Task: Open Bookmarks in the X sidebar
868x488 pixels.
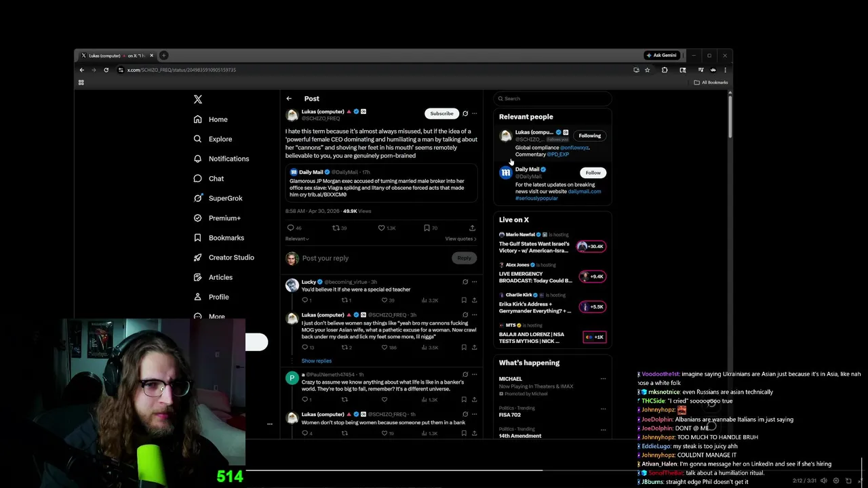Action: pos(219,238)
